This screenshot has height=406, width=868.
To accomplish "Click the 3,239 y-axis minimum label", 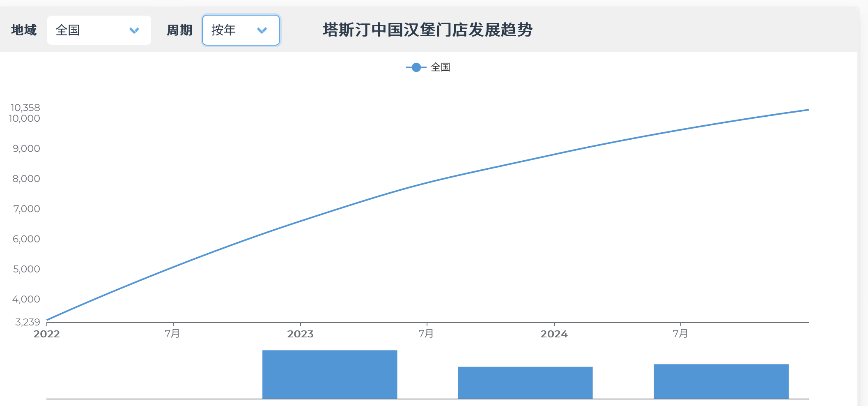I will [28, 322].
